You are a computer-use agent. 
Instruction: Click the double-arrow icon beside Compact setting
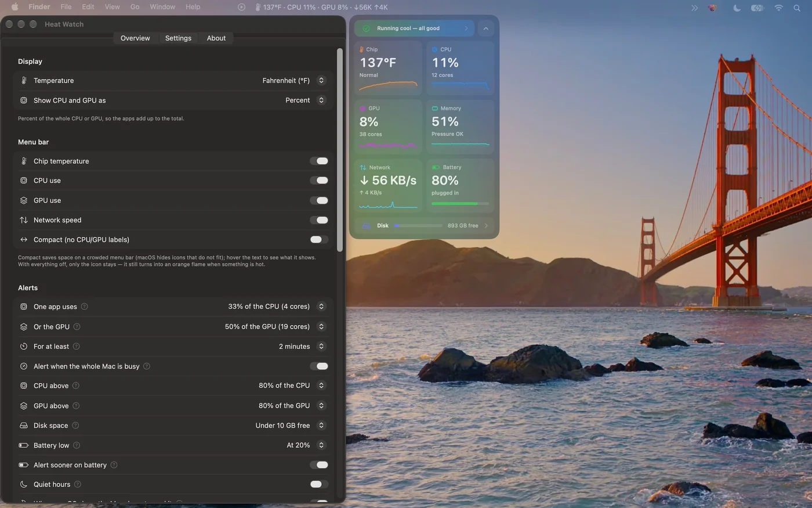[x=24, y=239]
